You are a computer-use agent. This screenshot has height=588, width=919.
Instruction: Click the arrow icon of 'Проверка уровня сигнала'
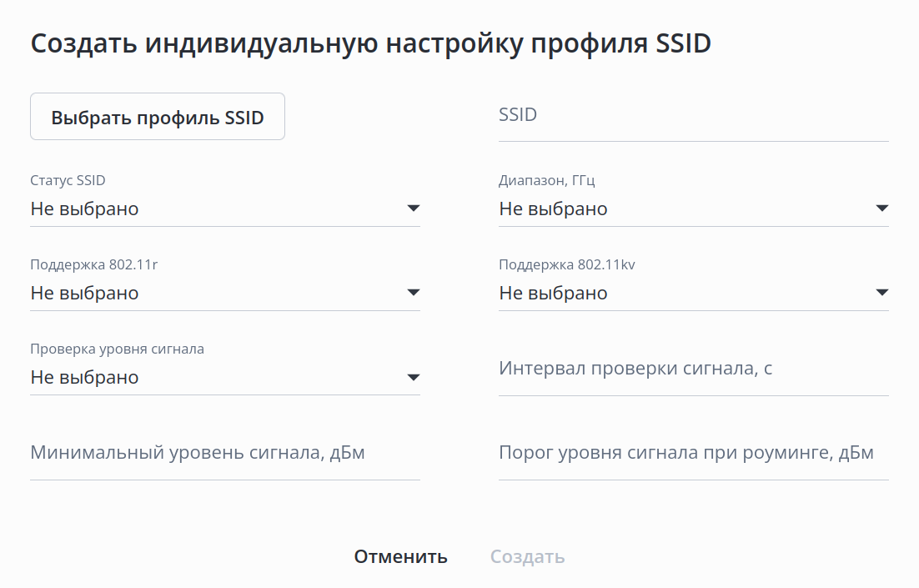pyautogui.click(x=413, y=377)
